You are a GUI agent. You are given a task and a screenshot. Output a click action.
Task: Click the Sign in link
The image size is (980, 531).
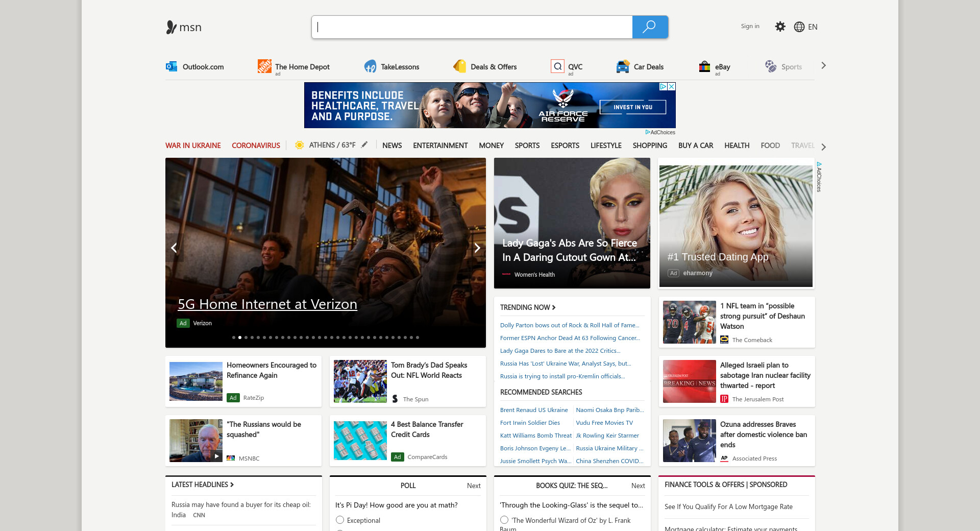(750, 26)
